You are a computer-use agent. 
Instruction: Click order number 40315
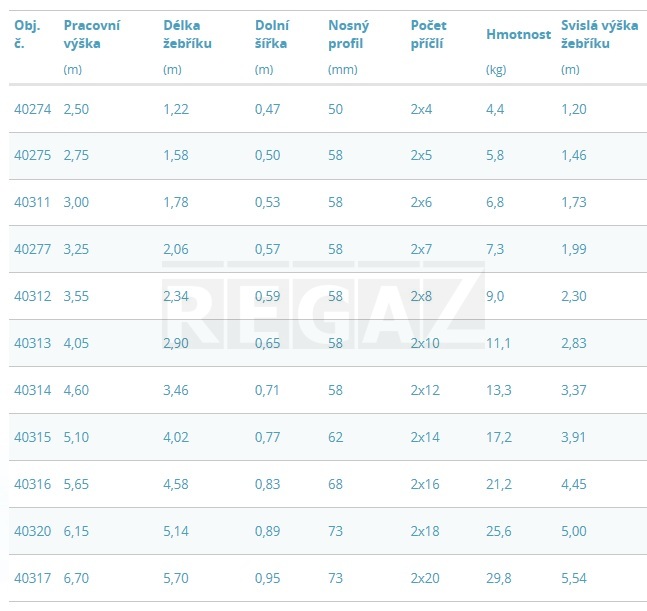[33, 437]
